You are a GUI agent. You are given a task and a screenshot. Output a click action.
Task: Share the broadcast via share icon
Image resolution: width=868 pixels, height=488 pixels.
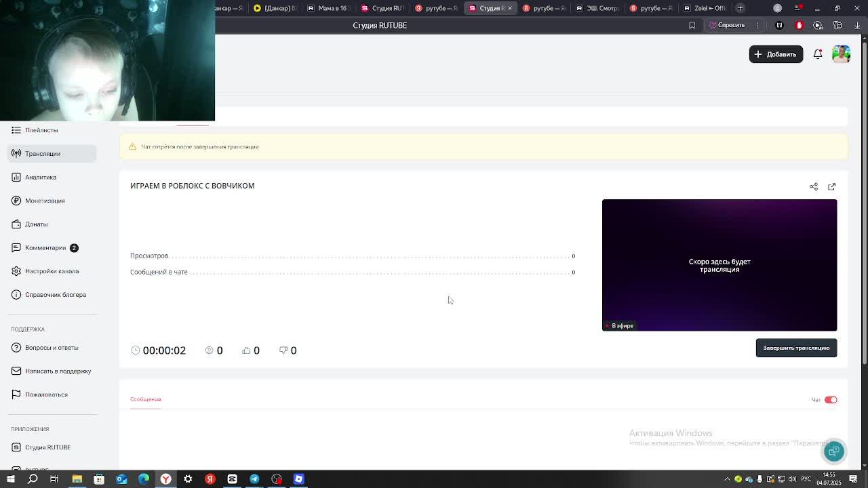click(x=814, y=186)
